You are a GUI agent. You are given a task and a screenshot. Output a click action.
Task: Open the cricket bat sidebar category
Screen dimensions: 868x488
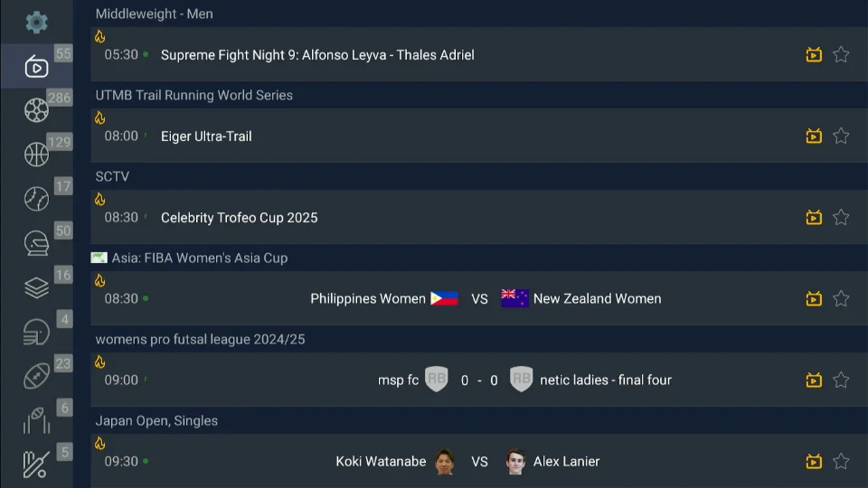pyautogui.click(x=36, y=465)
